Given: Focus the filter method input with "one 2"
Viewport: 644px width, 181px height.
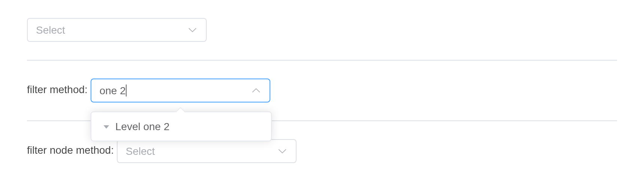Looking at the screenshot, I should 180,90.
